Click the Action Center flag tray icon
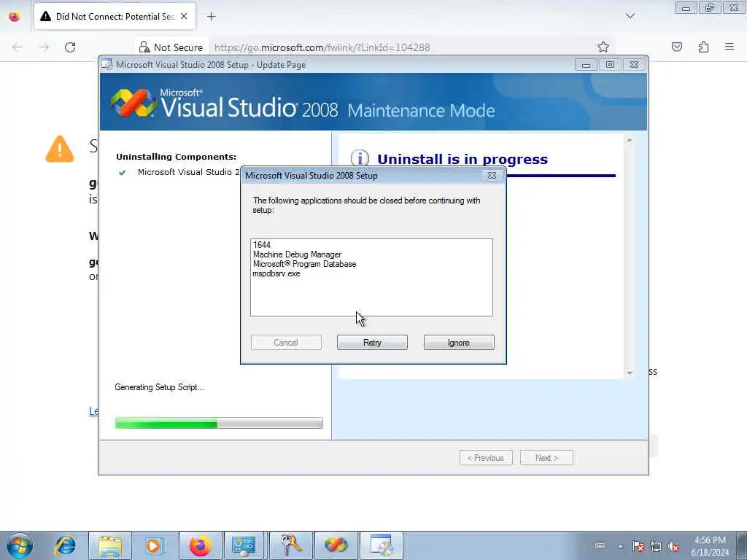 pyautogui.click(x=638, y=546)
